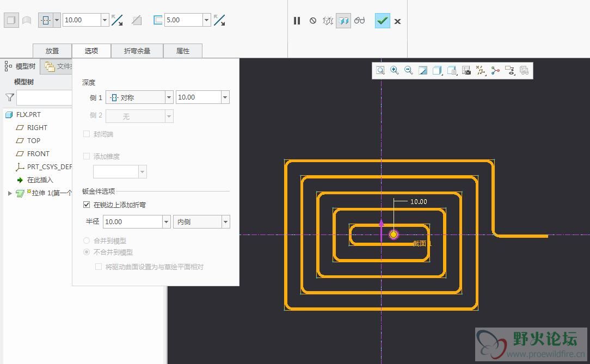Click the 半径 10.00 input field
This screenshot has height=364, width=590.
pyautogui.click(x=132, y=222)
